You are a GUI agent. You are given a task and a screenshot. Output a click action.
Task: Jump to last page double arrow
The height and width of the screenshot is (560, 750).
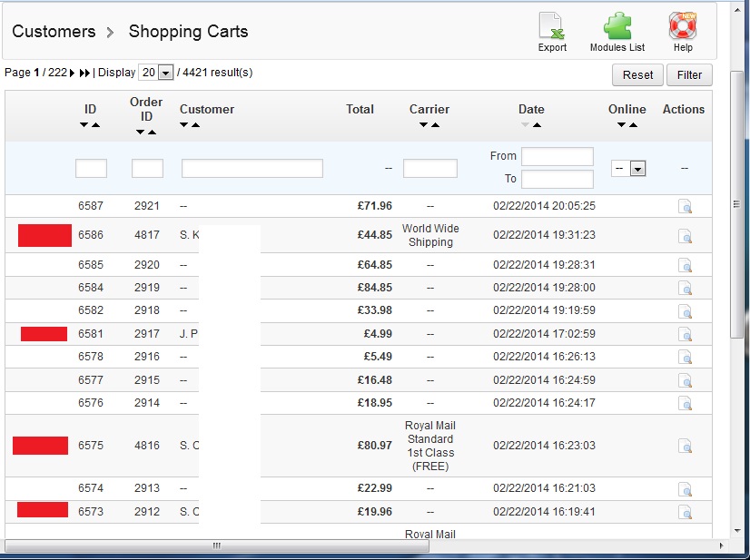click(x=84, y=73)
